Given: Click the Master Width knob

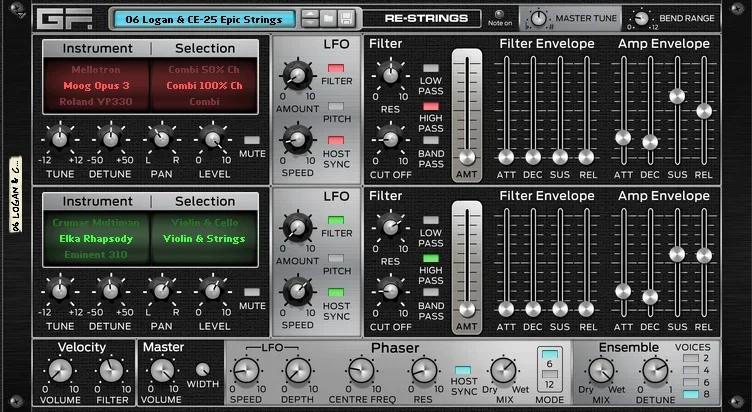Looking at the screenshot, I should [202, 369].
